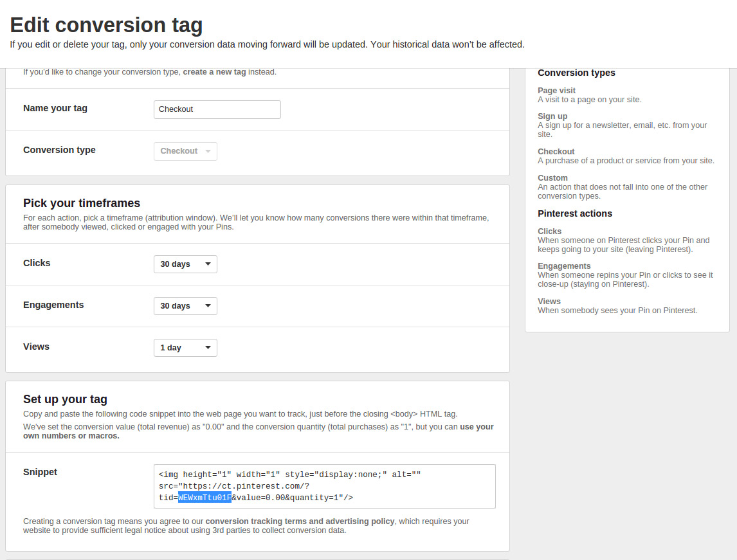Open the Clicks timeframe dropdown

pos(185,264)
